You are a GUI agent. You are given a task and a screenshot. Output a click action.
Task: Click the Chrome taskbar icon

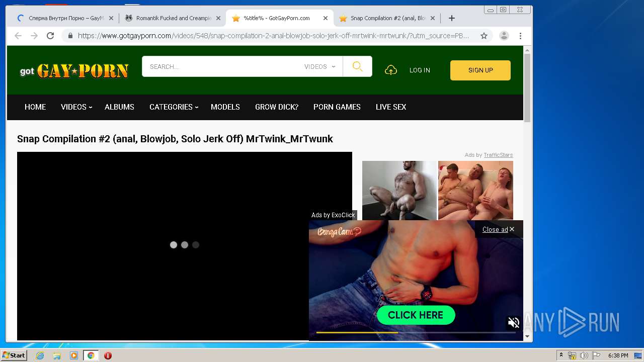tap(91, 355)
